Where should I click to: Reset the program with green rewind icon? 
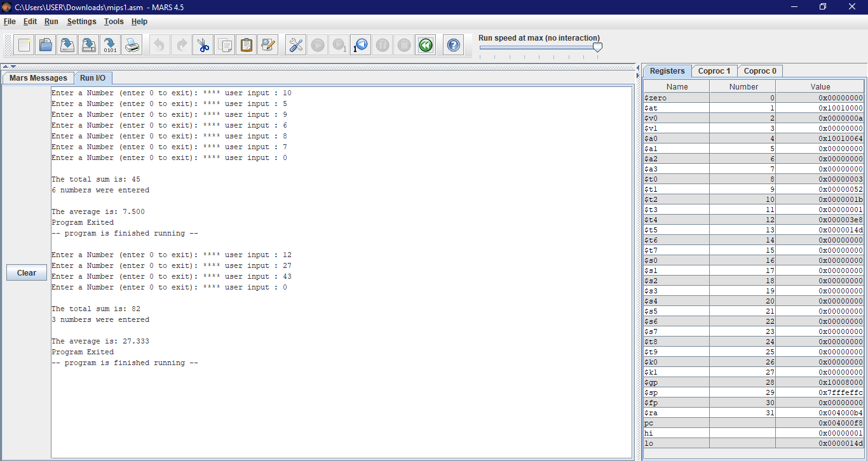(x=425, y=45)
